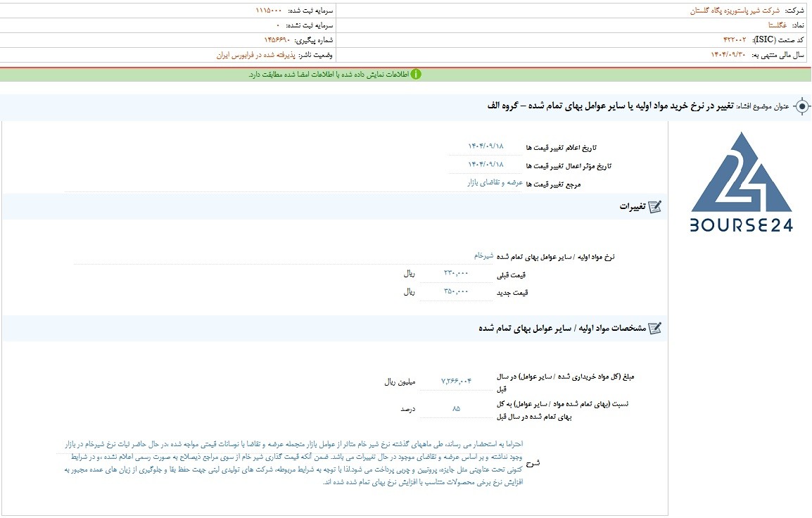Viewport: 812px width, 518px height.
Task: Select the cost ratio value 85
Action: [456, 409]
